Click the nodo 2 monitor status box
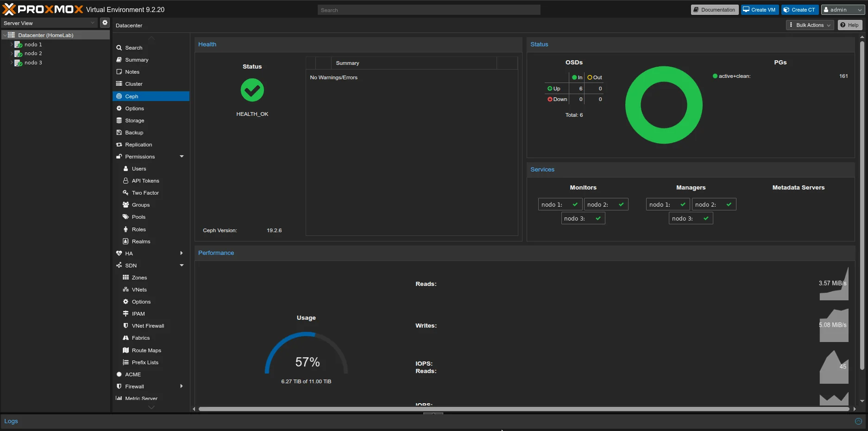The image size is (868, 431). click(x=606, y=204)
